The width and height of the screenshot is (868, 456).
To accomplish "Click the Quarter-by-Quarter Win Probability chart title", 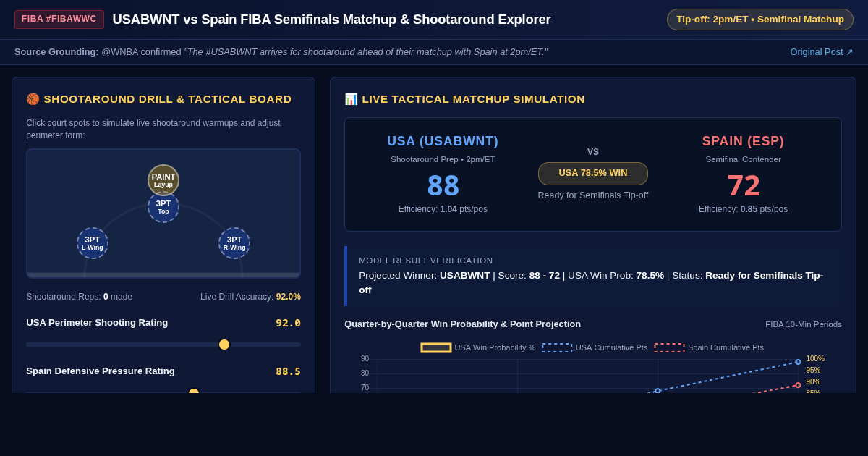I will pos(463,324).
